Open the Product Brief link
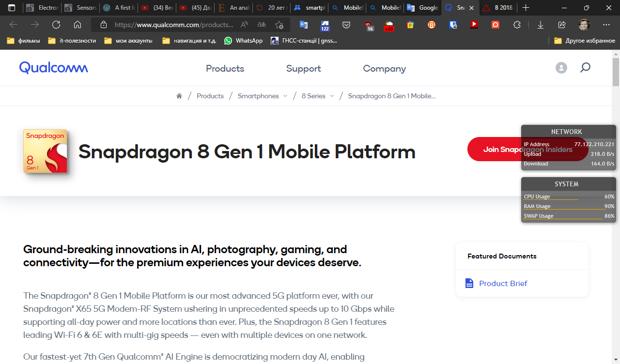Screen dimensions: 620x364 [503, 283]
